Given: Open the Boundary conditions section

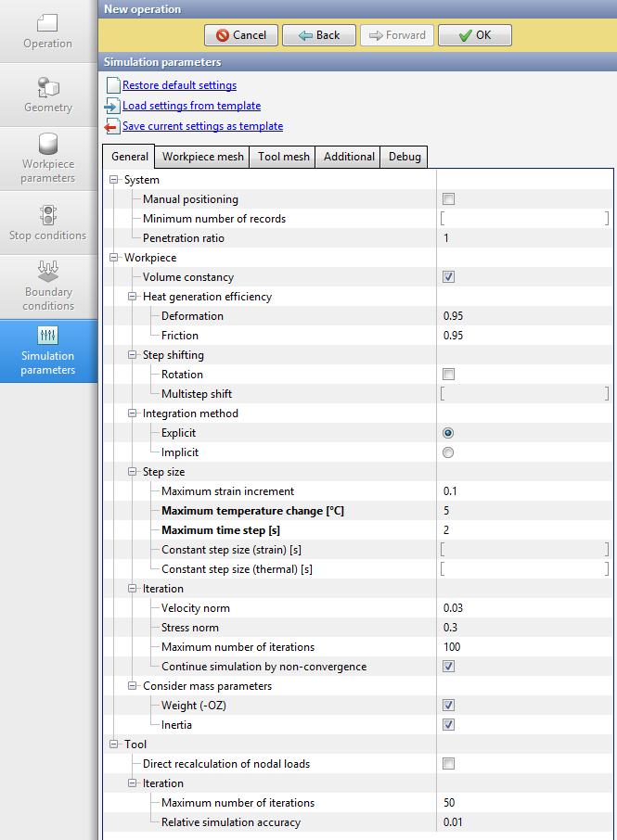Looking at the screenshot, I should point(47,286).
